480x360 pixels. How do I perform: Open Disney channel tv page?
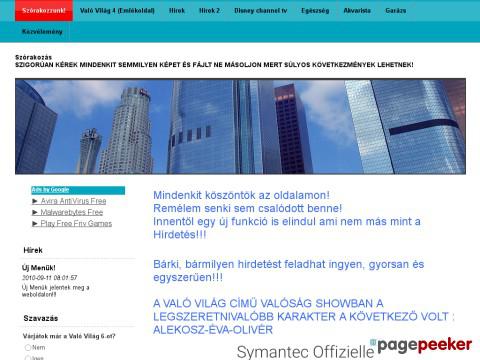[260, 11]
